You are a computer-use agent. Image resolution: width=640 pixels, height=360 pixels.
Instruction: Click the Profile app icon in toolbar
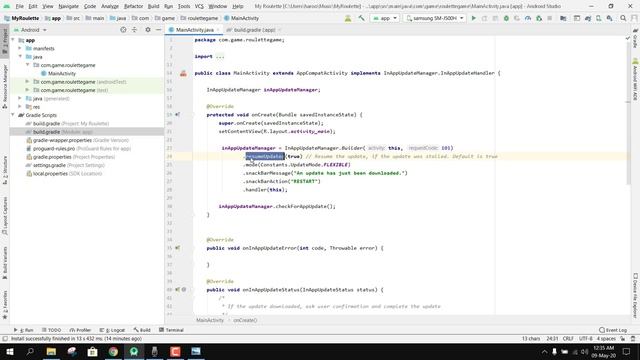coord(528,18)
